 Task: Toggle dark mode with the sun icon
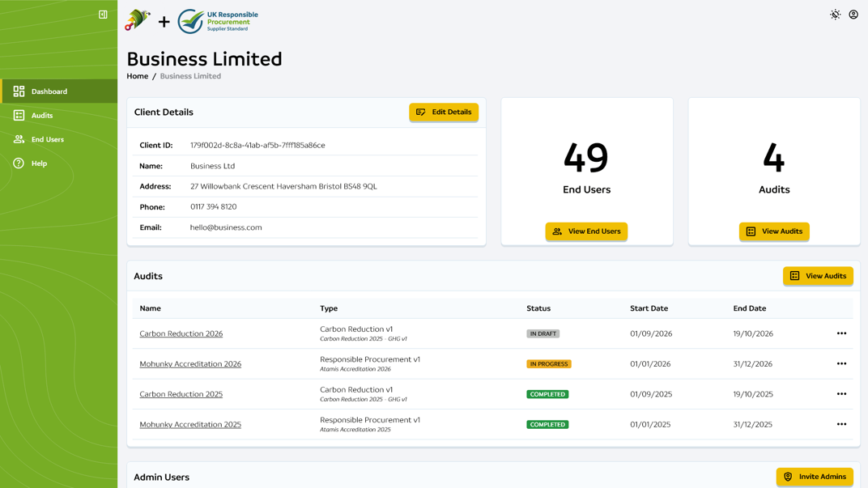click(835, 15)
